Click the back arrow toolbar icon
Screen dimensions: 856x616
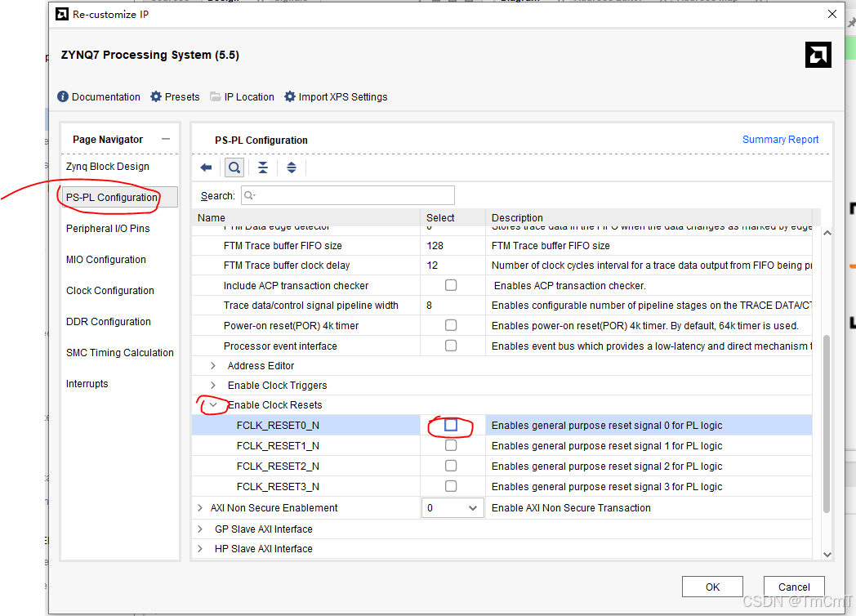tap(206, 167)
